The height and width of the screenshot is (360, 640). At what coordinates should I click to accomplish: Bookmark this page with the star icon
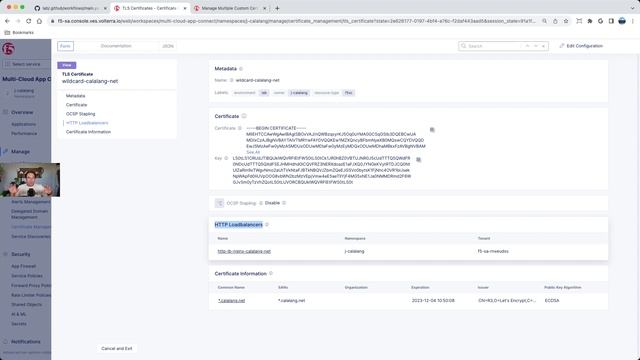[566, 21]
